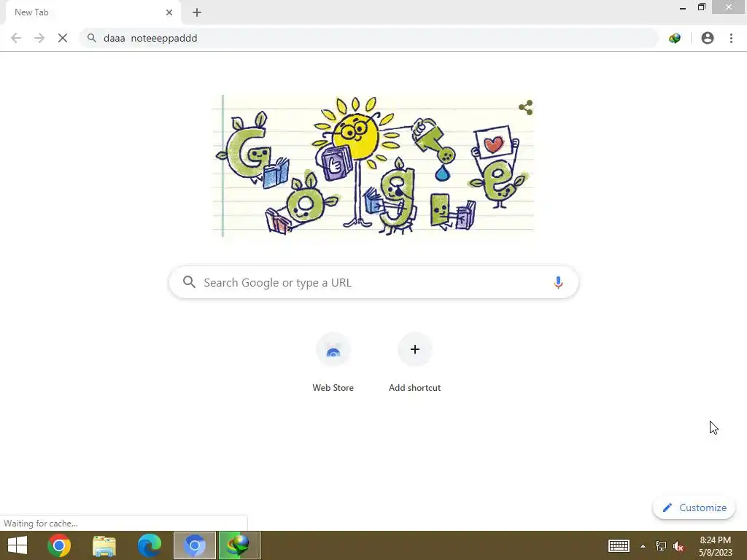
Task: Click the address bar containing daaa noteeeppaddd
Action: pos(369,38)
